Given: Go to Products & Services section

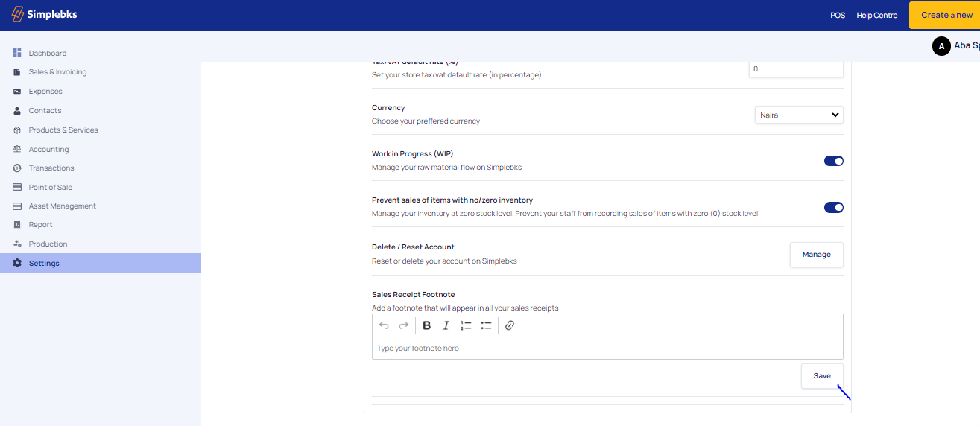Looking at the screenshot, I should (63, 130).
